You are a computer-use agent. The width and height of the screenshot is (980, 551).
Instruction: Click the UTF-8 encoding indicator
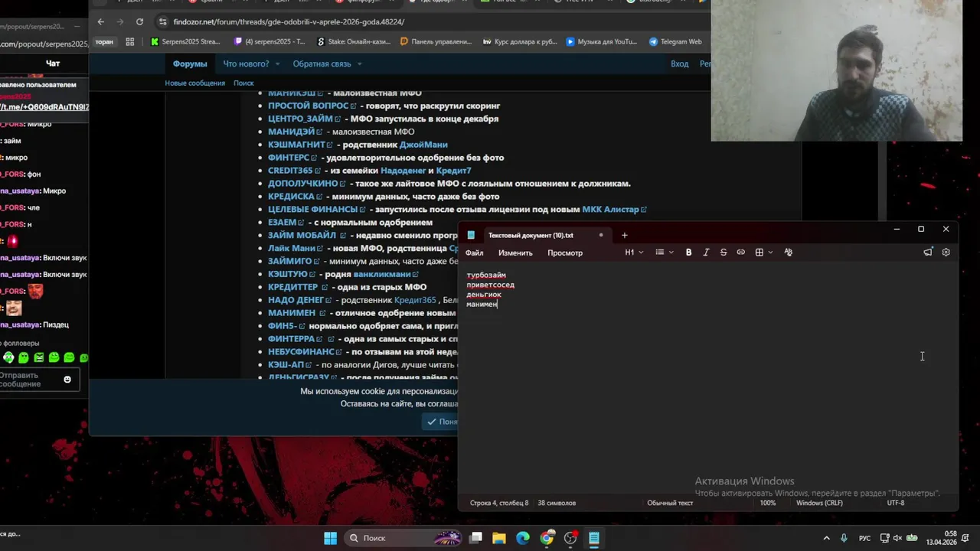pos(896,503)
